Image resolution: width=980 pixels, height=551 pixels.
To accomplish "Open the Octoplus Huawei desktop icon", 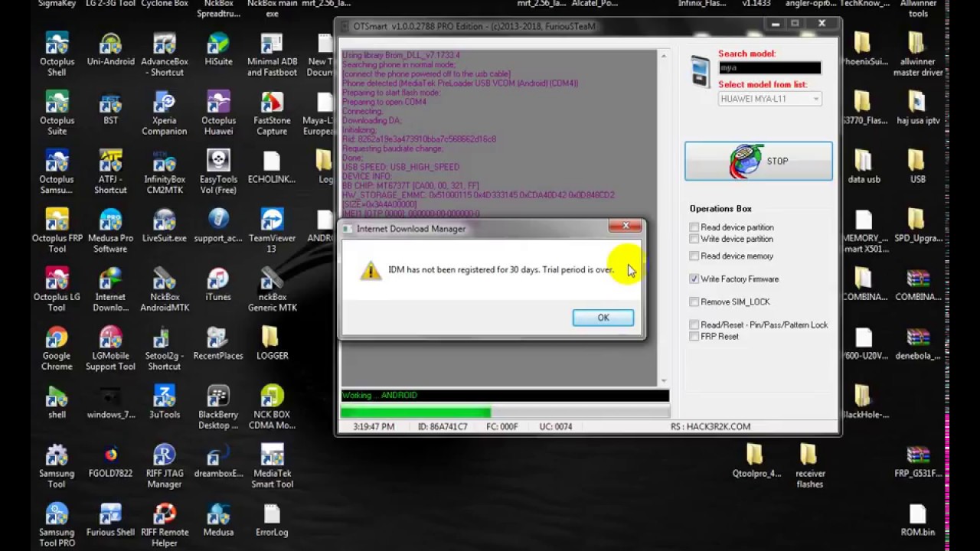I will (x=218, y=112).
